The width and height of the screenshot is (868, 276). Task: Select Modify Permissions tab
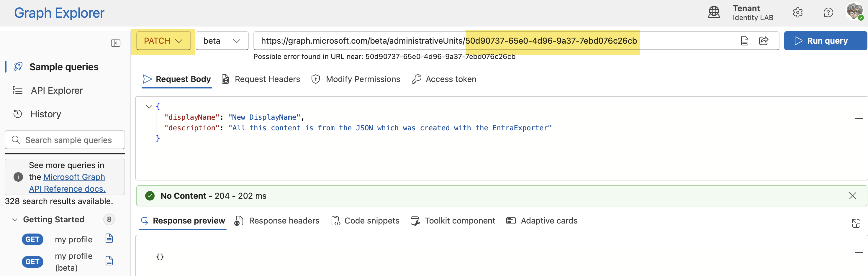coord(356,79)
